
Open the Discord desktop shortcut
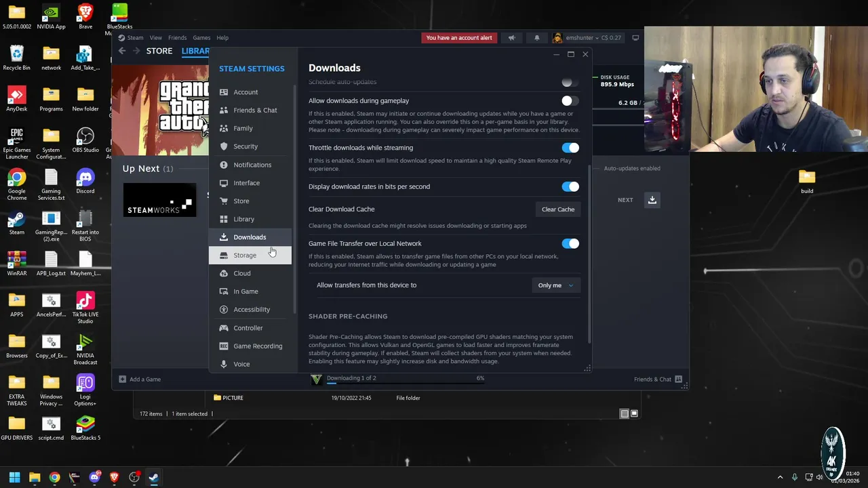85,182
